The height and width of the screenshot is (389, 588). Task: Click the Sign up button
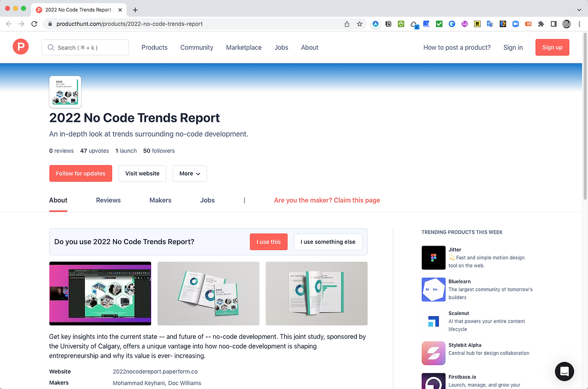pyautogui.click(x=552, y=47)
